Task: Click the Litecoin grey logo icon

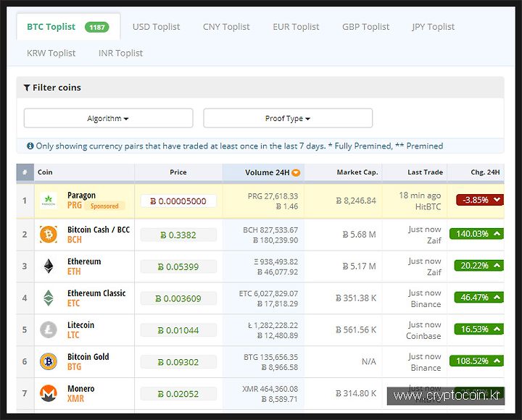Action: tap(49, 330)
